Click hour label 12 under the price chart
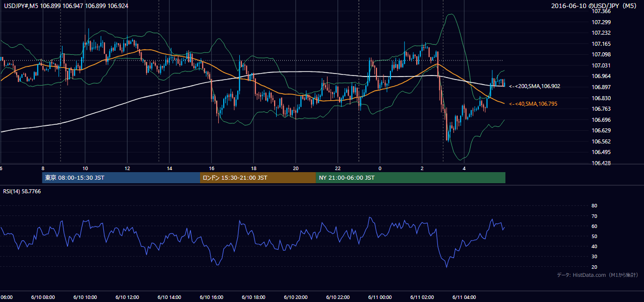The width and height of the screenshot is (644, 302). coord(127,168)
